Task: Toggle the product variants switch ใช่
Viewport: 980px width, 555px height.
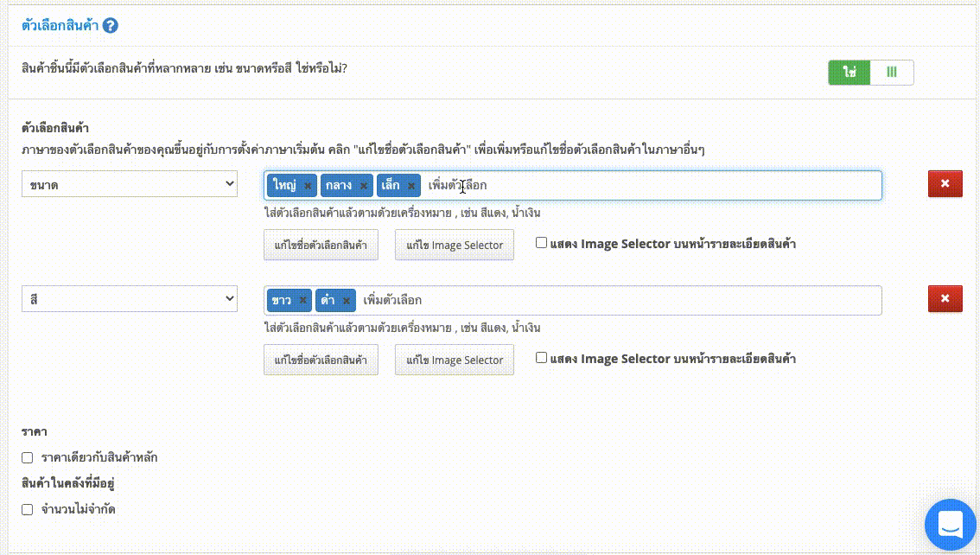Action: tap(870, 73)
